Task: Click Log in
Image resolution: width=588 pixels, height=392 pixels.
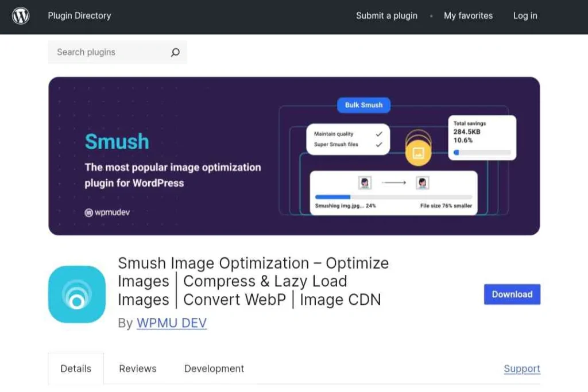Action: click(x=525, y=15)
